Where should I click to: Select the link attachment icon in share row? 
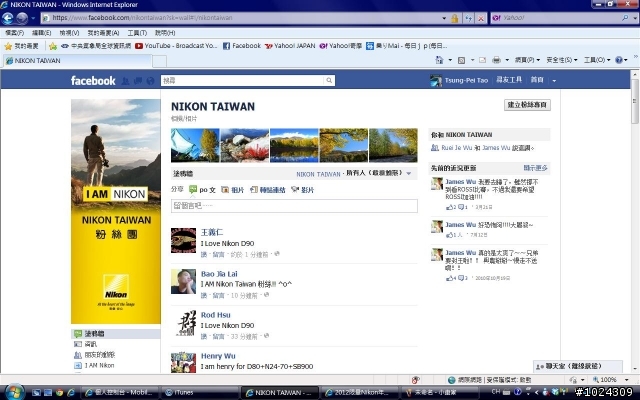click(x=254, y=190)
